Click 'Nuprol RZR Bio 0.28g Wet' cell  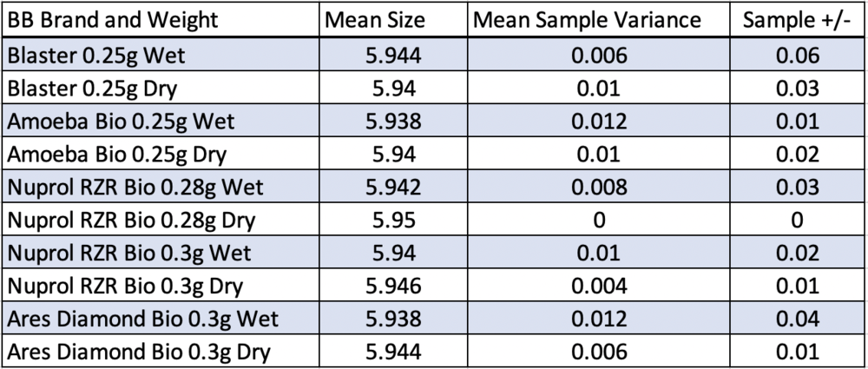pos(134,188)
